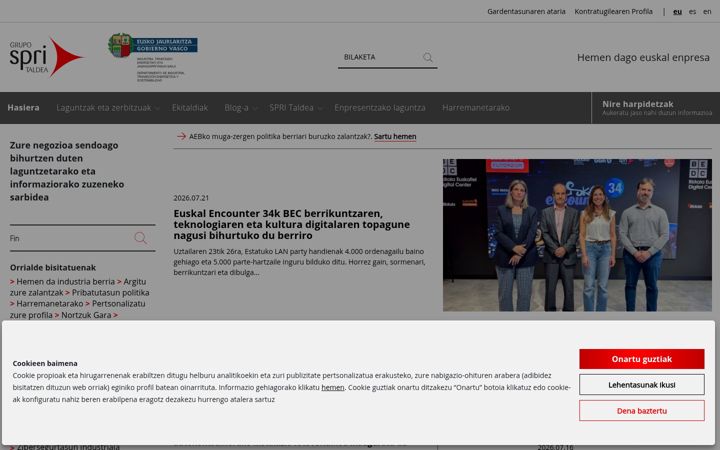720x450 pixels.
Task: Switch language to en
Action: (x=707, y=11)
